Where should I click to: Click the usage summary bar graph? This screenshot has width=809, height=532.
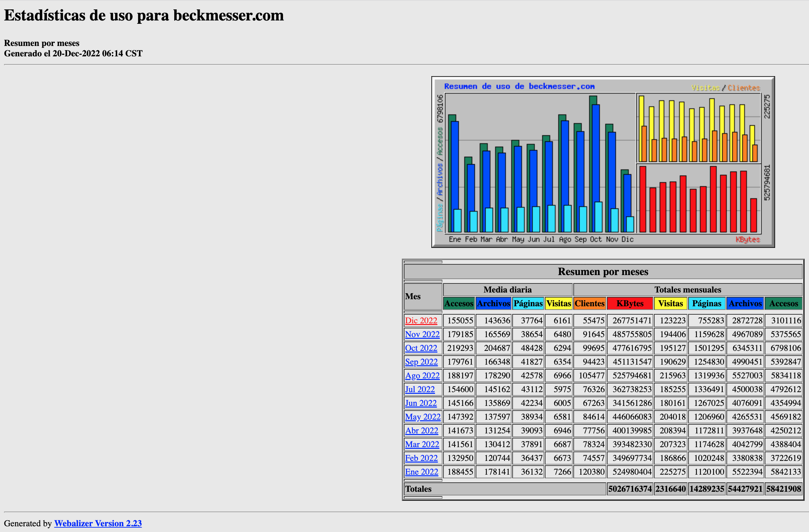click(603, 162)
